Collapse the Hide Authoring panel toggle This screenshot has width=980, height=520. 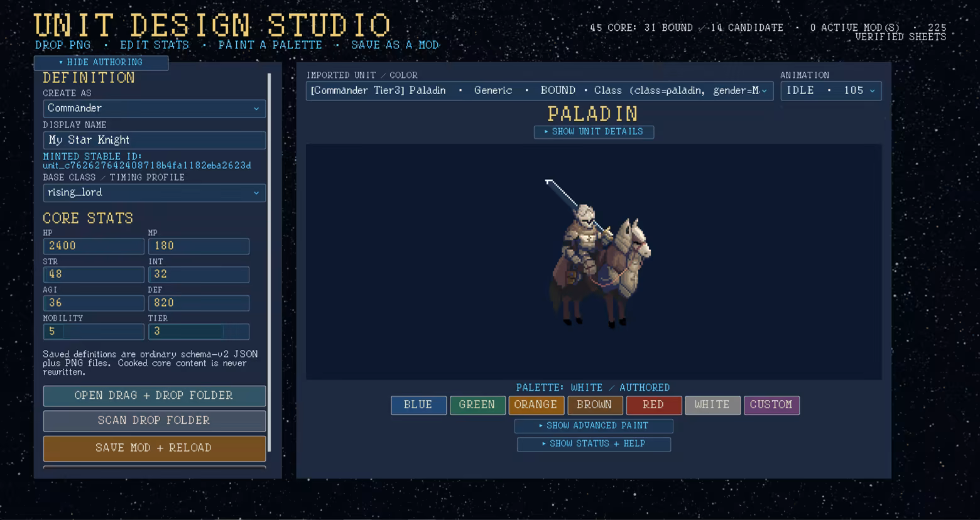101,62
